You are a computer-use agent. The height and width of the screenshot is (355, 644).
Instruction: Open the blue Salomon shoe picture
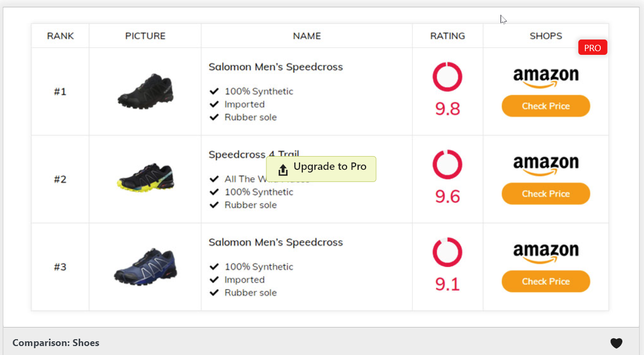146,266
